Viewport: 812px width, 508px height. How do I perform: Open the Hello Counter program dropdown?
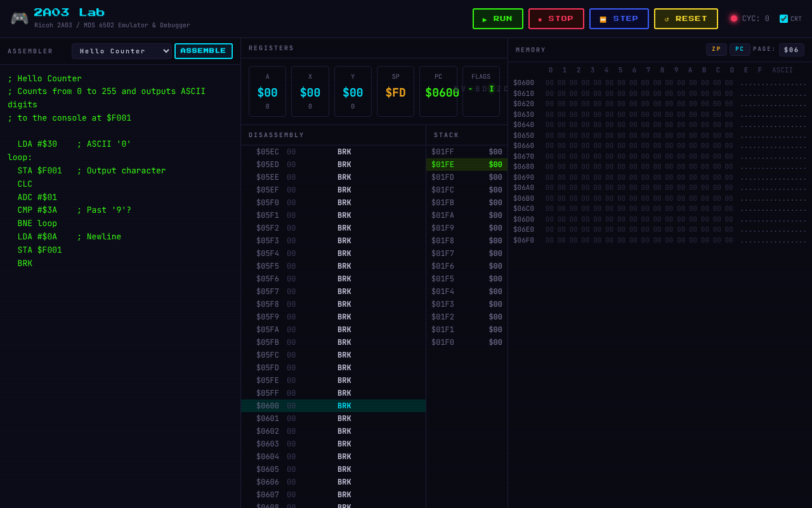pos(121,51)
